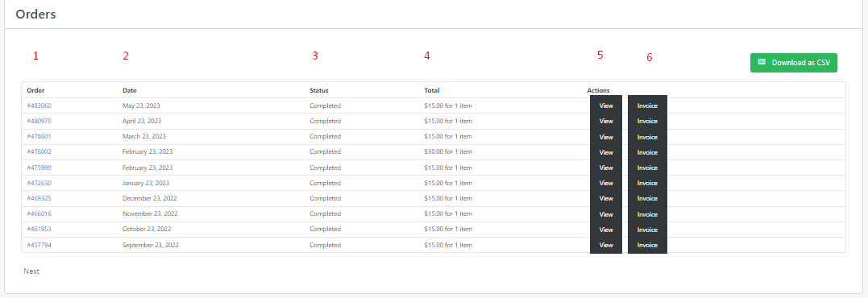View the January 23, 2023 order
Screen dimensions: 868x298
(x=606, y=183)
